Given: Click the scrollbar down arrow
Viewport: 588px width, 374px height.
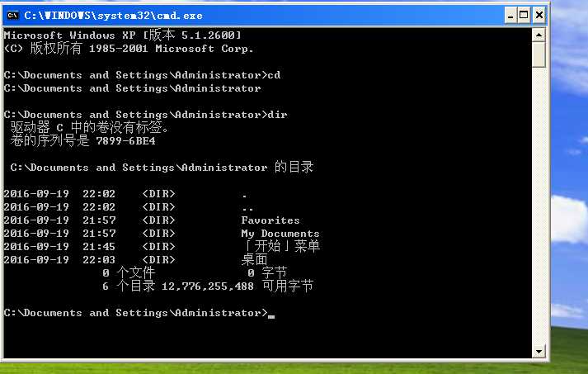Looking at the screenshot, I should pyautogui.click(x=539, y=352).
